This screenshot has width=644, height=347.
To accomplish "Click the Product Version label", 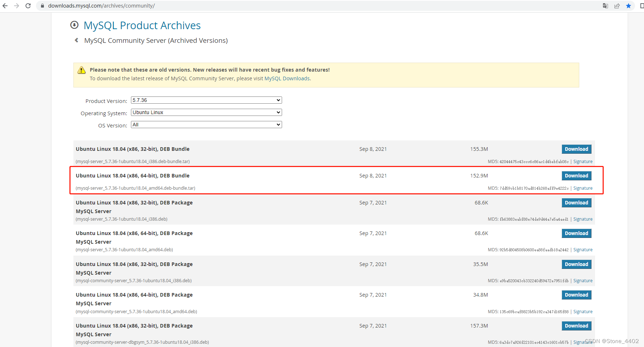I will pos(106,101).
